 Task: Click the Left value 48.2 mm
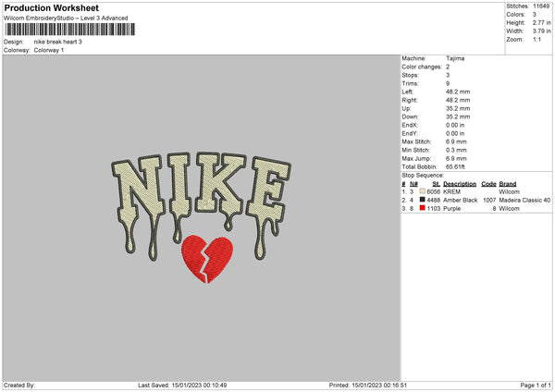458,92
